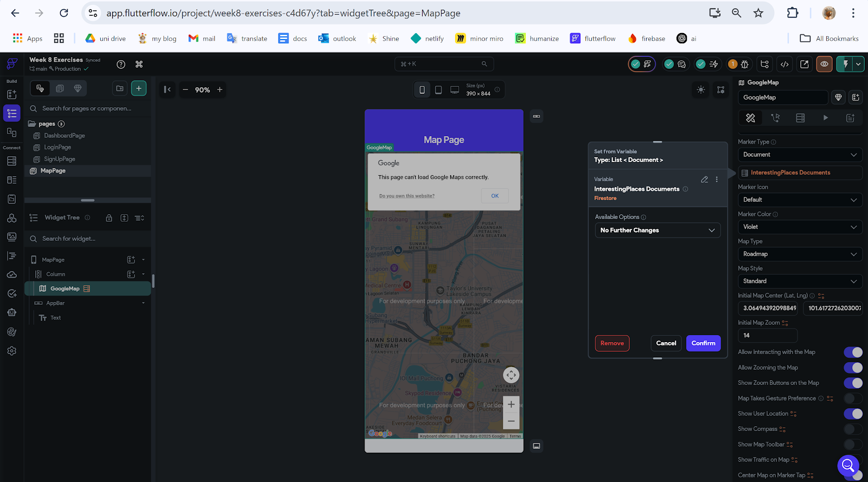The image size is (868, 482).
Task: Click the Cancel button
Action: point(666,343)
